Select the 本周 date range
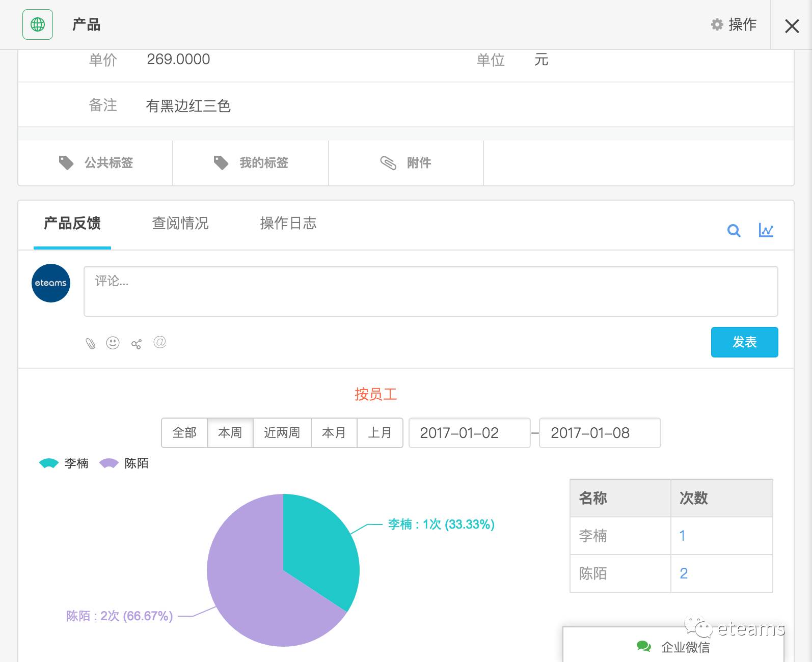 click(230, 433)
